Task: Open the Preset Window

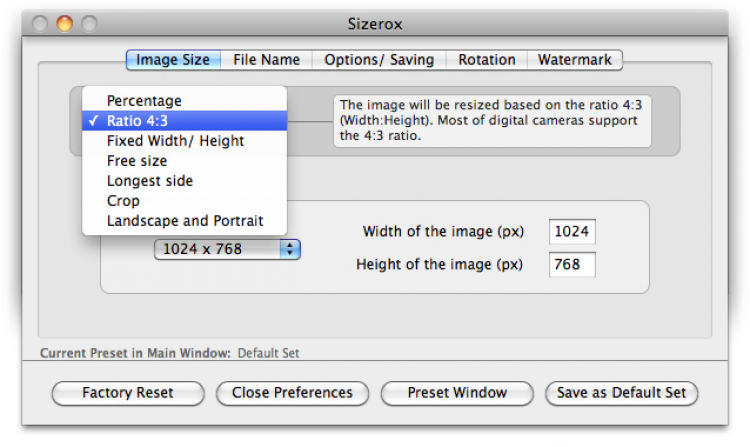Action: click(x=457, y=393)
